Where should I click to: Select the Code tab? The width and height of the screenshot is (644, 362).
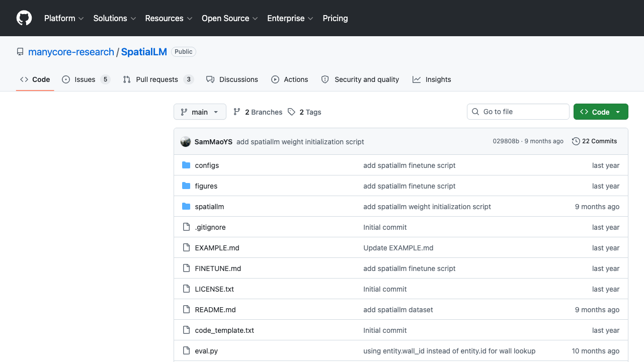[x=35, y=79]
